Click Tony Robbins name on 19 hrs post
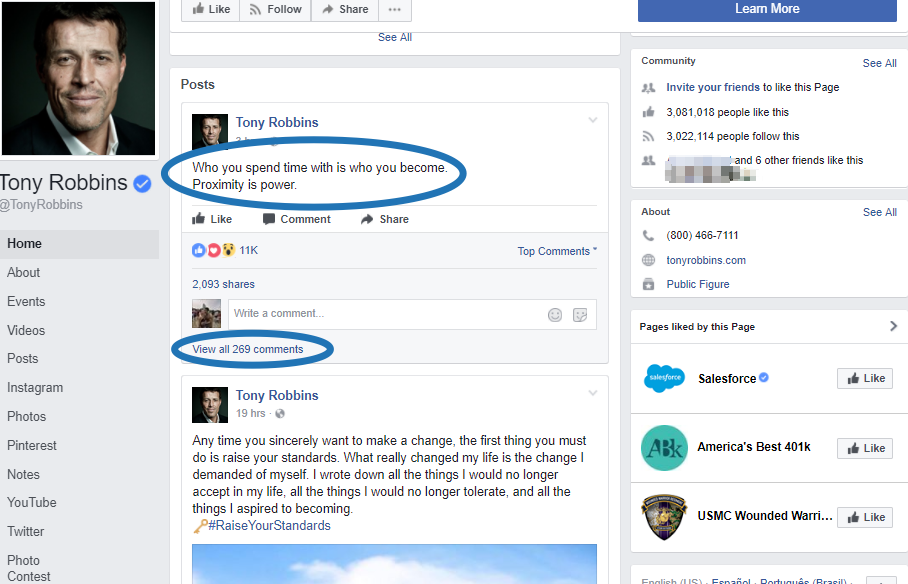This screenshot has height=584, width=908. coord(277,395)
